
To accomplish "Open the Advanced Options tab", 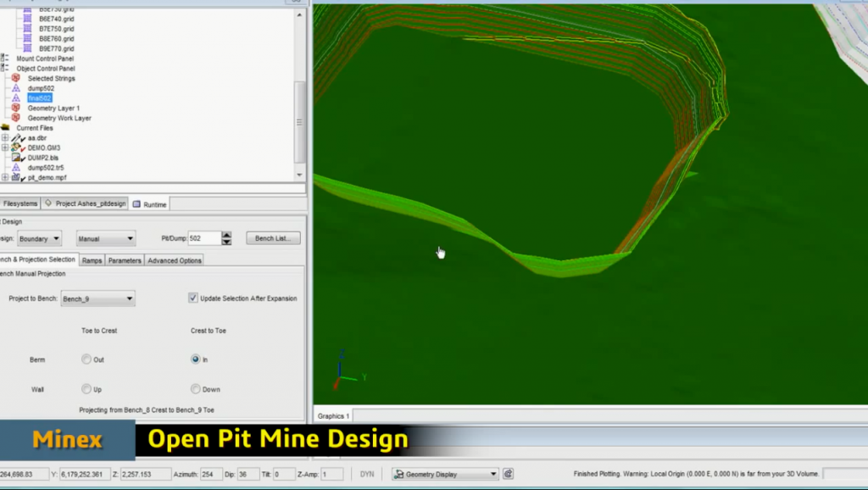I will 175,260.
